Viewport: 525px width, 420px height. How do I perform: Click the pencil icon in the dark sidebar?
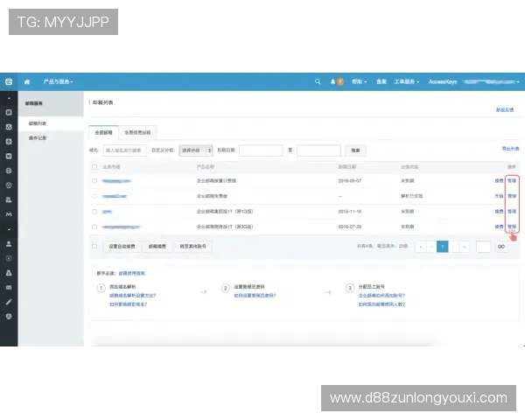click(x=9, y=302)
